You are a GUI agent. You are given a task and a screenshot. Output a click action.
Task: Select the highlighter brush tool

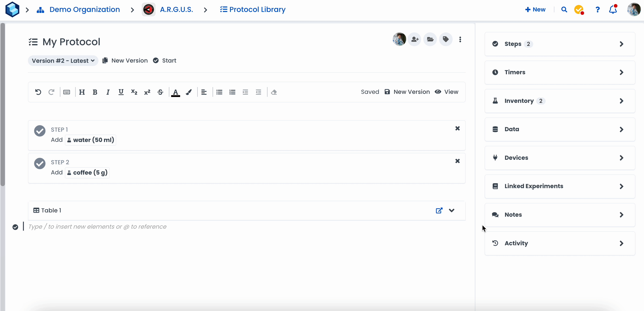189,92
